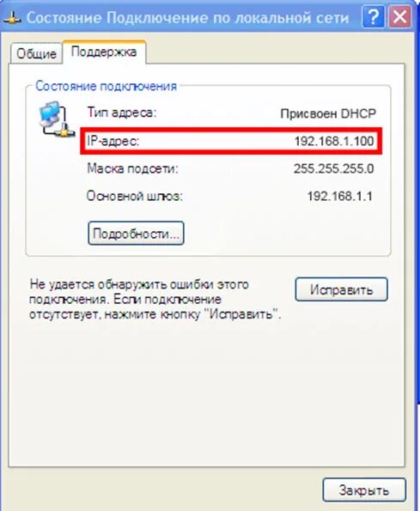Click the dialog title bar text
The width and height of the screenshot is (420, 511).
[x=188, y=18]
